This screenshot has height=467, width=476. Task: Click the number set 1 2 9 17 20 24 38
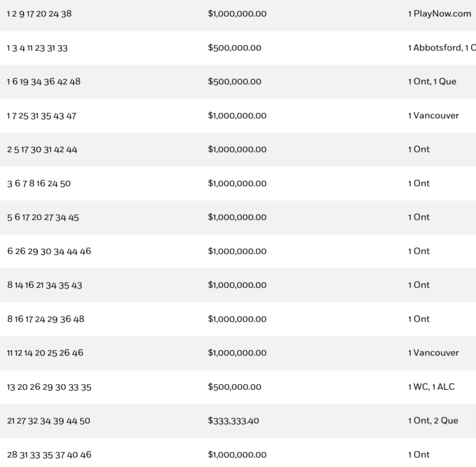pyautogui.click(x=39, y=14)
